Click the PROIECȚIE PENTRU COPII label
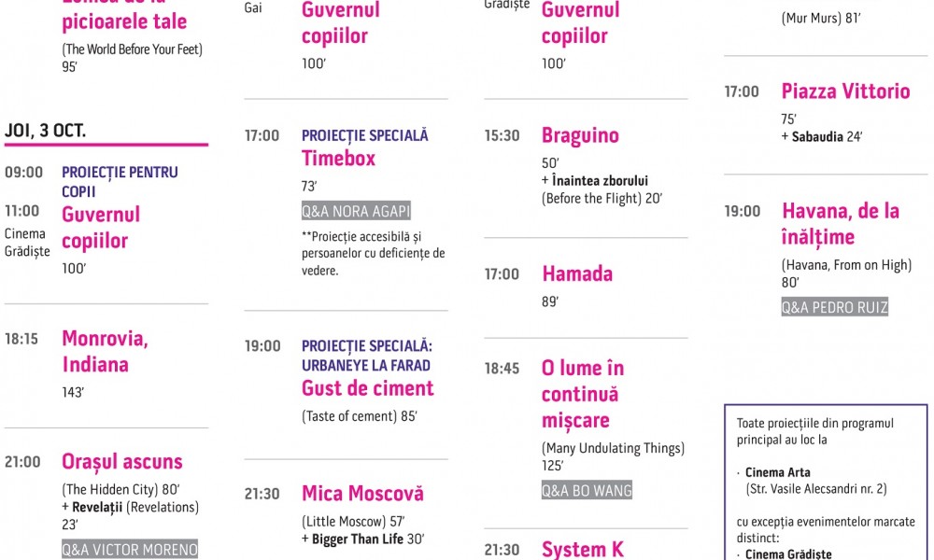The width and height of the screenshot is (934, 560). tap(120, 181)
